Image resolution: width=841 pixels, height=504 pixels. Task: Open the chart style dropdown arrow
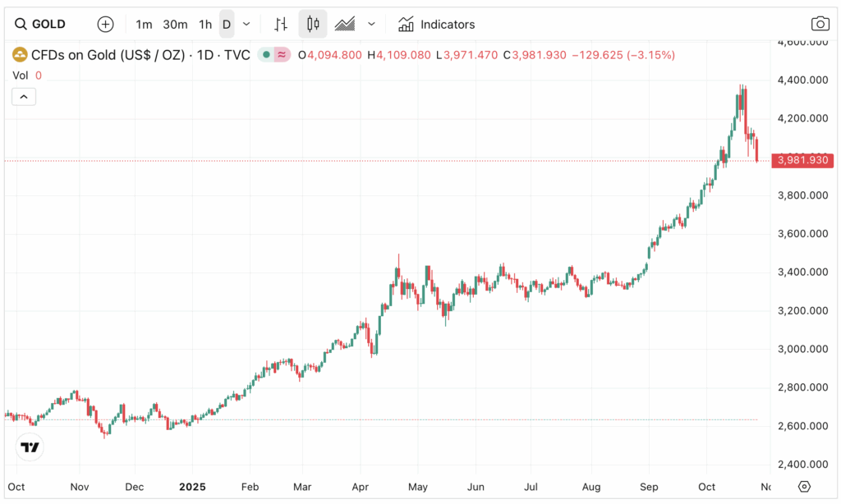tap(371, 24)
